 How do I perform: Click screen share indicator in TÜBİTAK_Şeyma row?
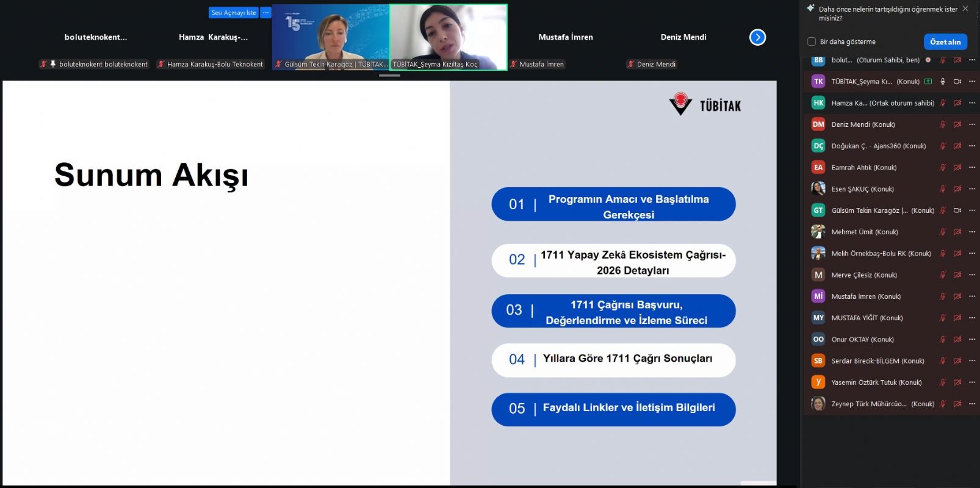pyautogui.click(x=928, y=81)
